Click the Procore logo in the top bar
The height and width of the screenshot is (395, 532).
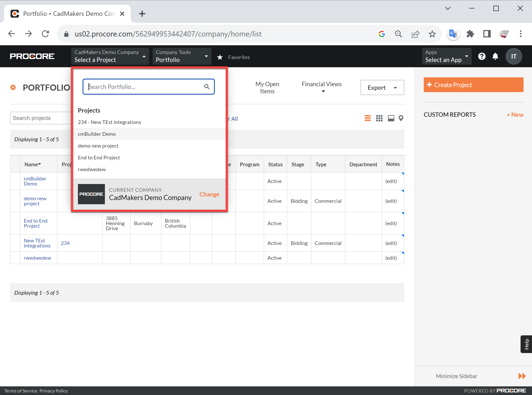pyautogui.click(x=32, y=56)
